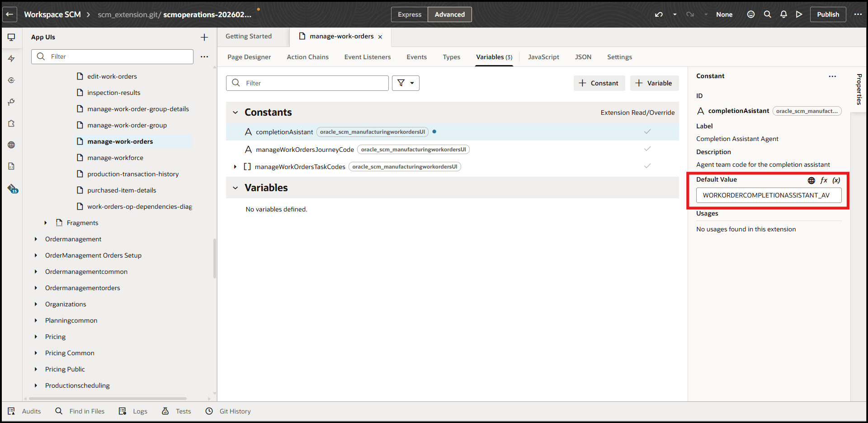Click the header search magnifier icon

pyautogui.click(x=767, y=14)
